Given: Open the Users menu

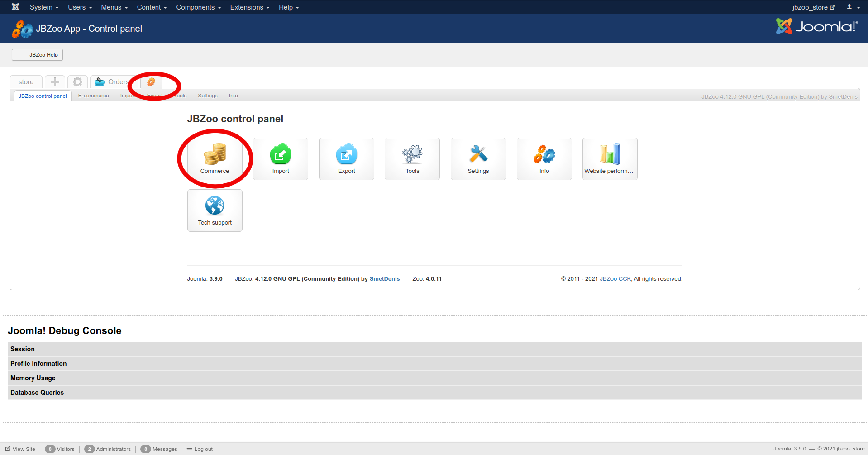Looking at the screenshot, I should tap(80, 7).
